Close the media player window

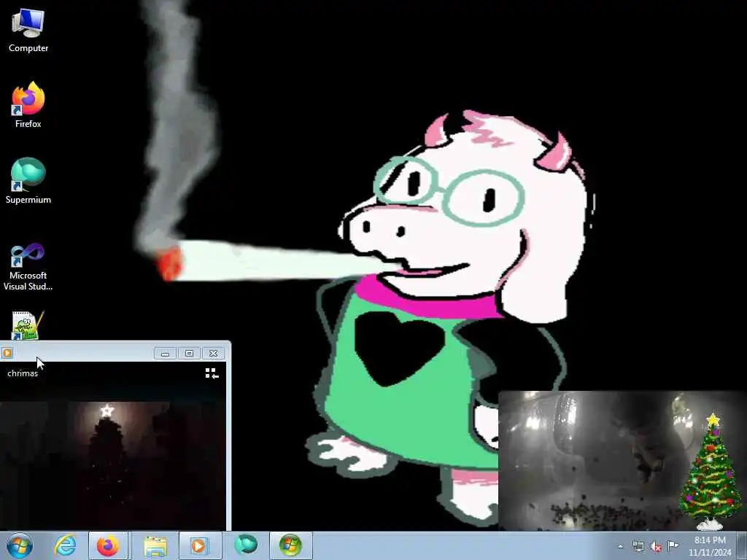[213, 354]
